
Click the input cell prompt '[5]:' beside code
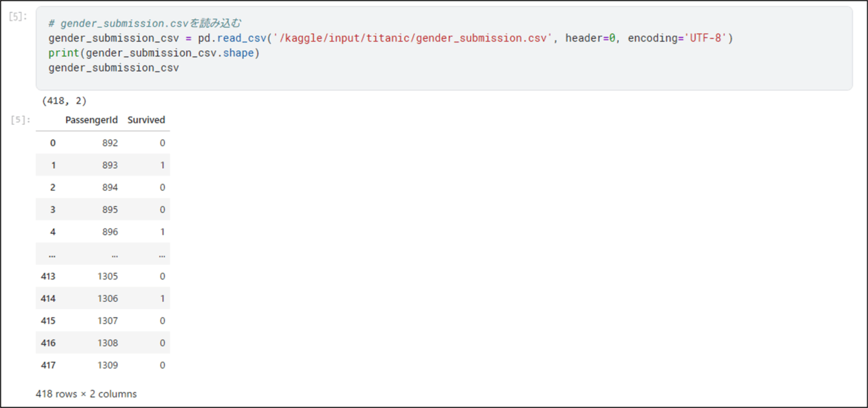coord(18,17)
